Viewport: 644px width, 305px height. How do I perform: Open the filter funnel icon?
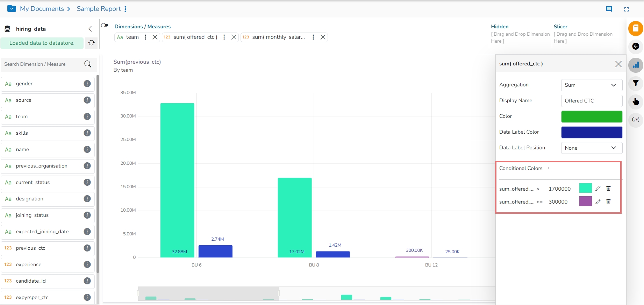pos(636,83)
